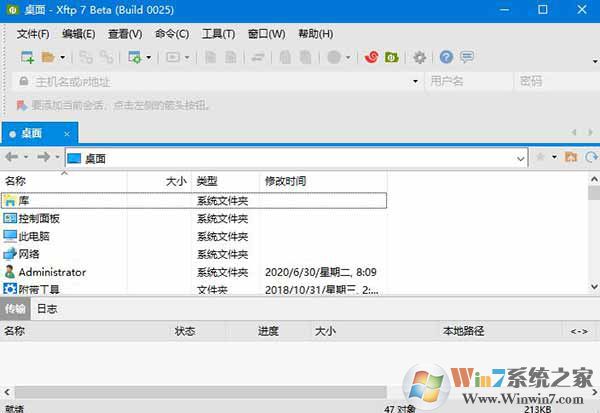The image size is (600, 413).
Task: Click the new tab/window toolbar icon
Action: (135, 57)
